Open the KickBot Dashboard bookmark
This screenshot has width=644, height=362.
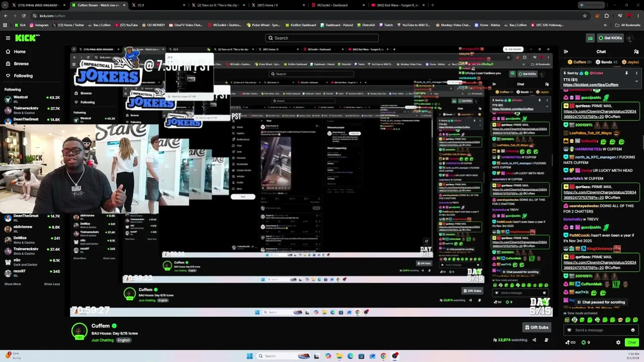click(300, 25)
